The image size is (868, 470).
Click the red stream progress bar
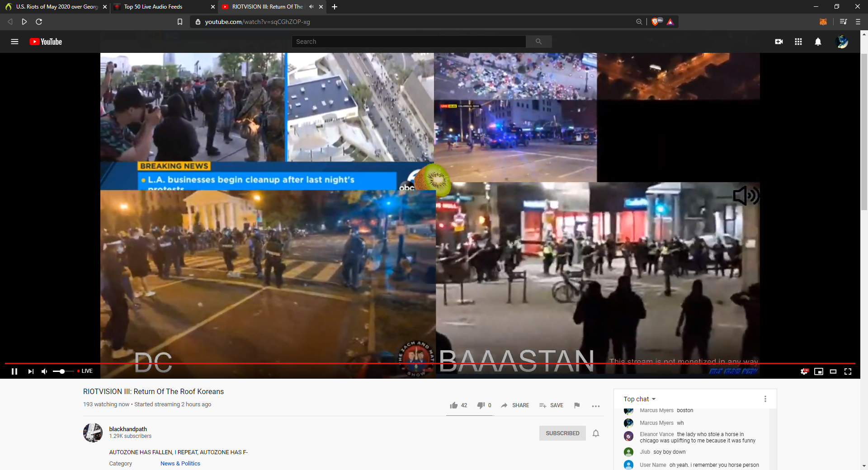[429, 363]
